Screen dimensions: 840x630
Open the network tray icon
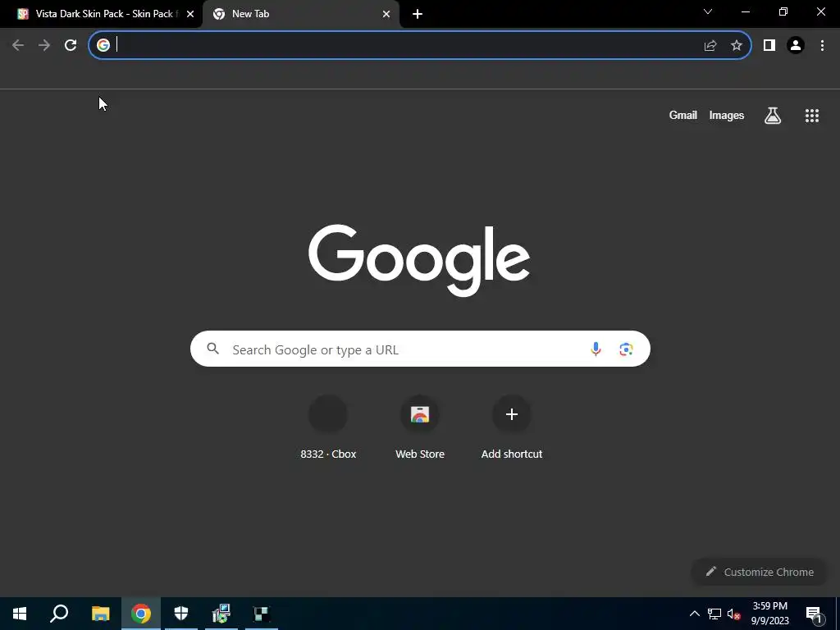714,614
